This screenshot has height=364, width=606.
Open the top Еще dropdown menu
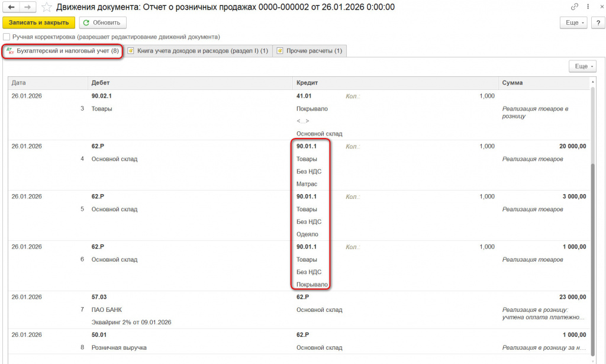point(573,23)
